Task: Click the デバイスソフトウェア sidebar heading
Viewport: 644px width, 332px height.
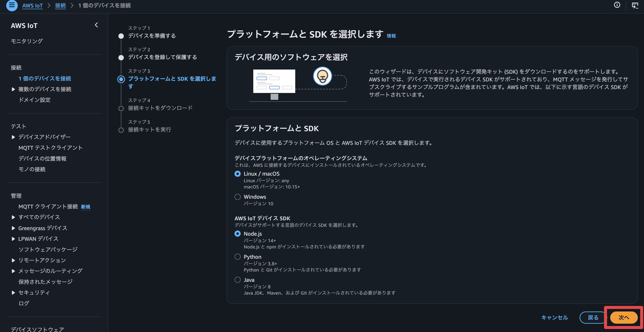Action: [37, 329]
